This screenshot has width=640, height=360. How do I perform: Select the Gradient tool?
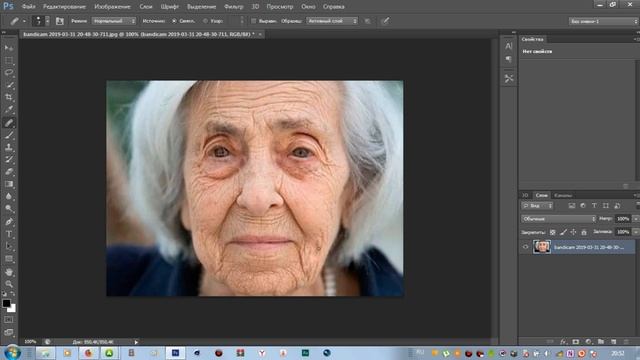[x=9, y=184]
